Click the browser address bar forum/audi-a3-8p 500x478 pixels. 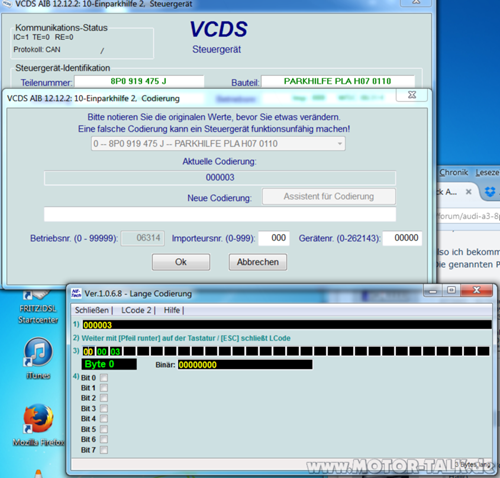(469, 216)
